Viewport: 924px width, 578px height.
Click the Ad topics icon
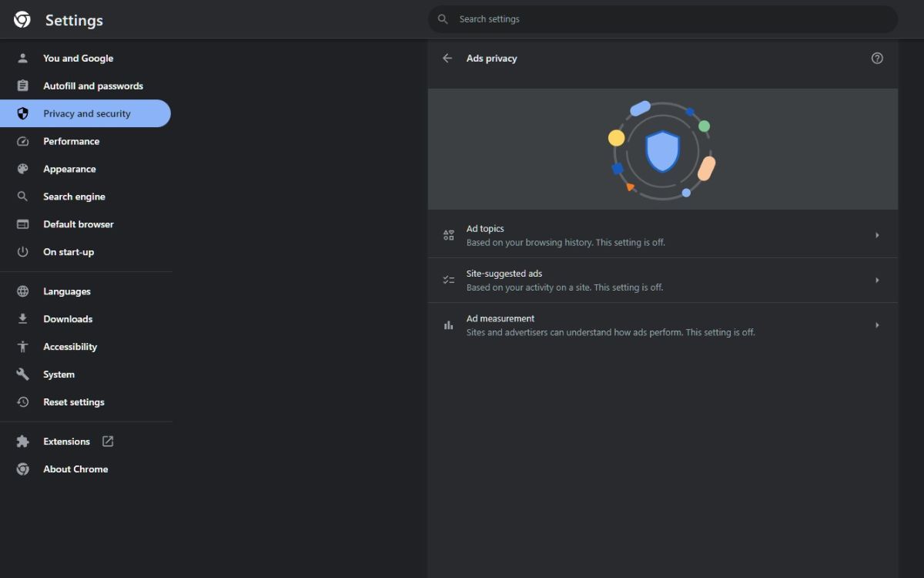[448, 235]
